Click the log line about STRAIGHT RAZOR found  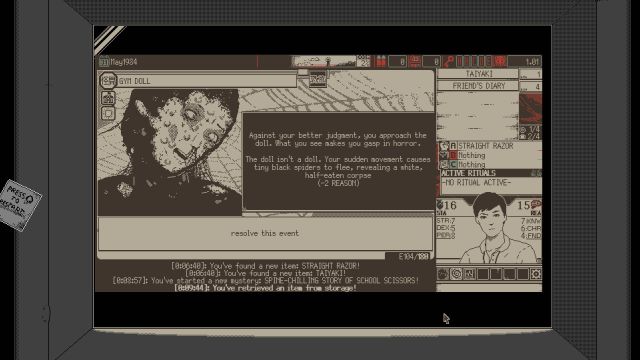pyautogui.click(x=265, y=266)
